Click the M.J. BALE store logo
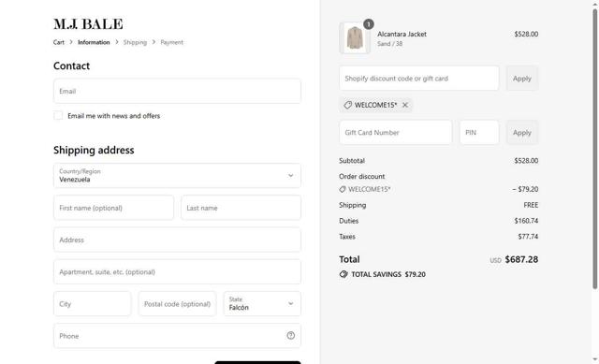Image resolution: width=599 pixels, height=364 pixels. click(88, 24)
